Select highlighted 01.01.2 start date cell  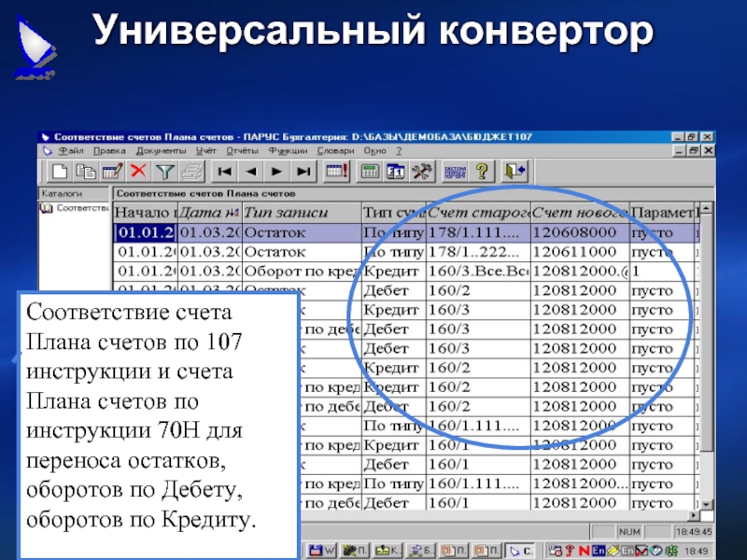(146, 232)
